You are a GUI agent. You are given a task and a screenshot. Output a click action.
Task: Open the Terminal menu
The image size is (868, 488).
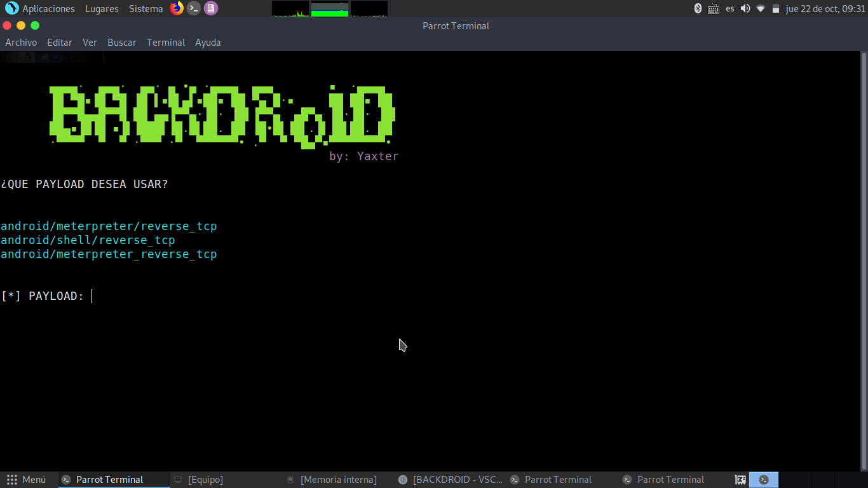pos(166,43)
